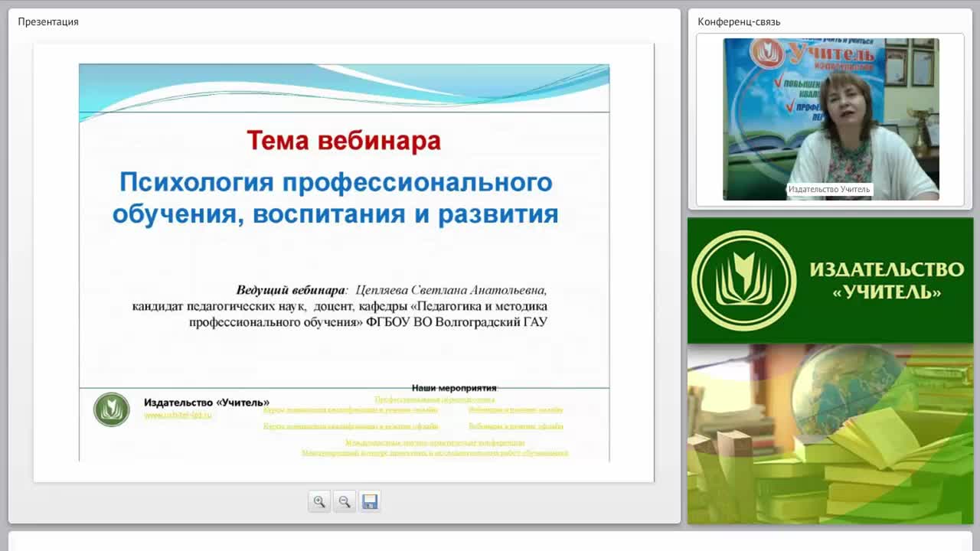Click the round emblem in the Издательство «Учитель» banner

click(743, 280)
